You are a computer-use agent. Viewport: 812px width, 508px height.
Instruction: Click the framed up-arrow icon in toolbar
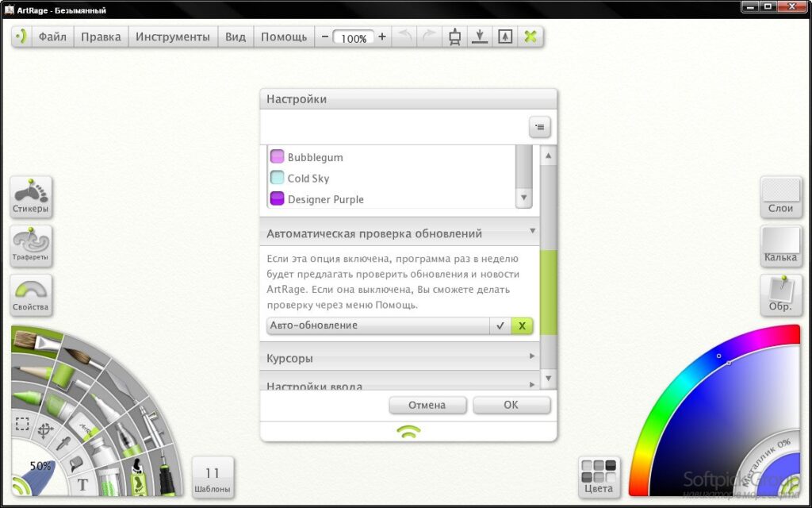[x=505, y=37]
